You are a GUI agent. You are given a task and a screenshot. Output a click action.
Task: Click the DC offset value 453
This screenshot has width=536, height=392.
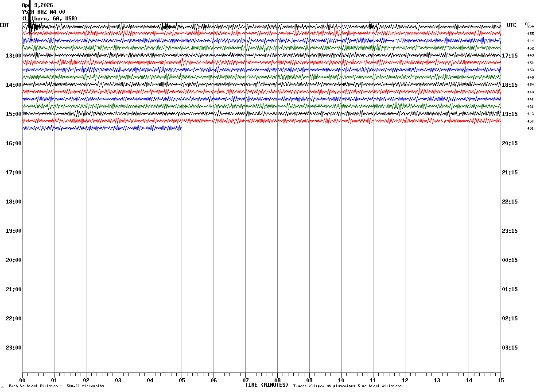(x=530, y=70)
